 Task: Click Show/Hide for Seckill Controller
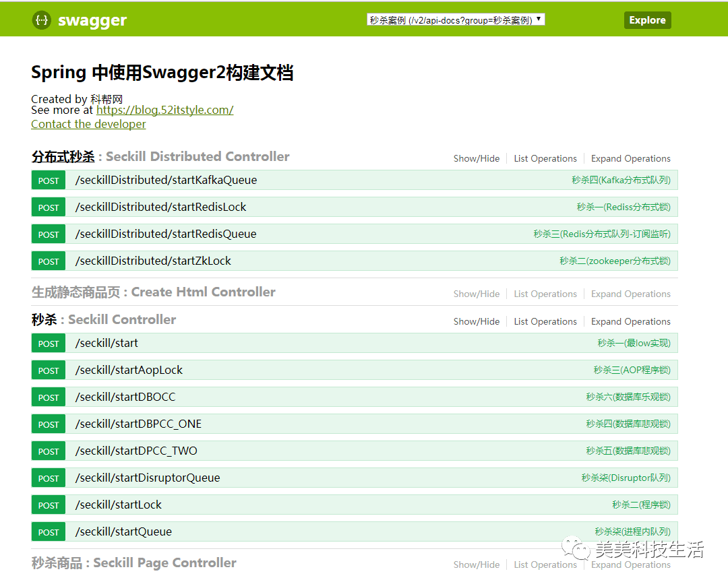click(x=477, y=321)
